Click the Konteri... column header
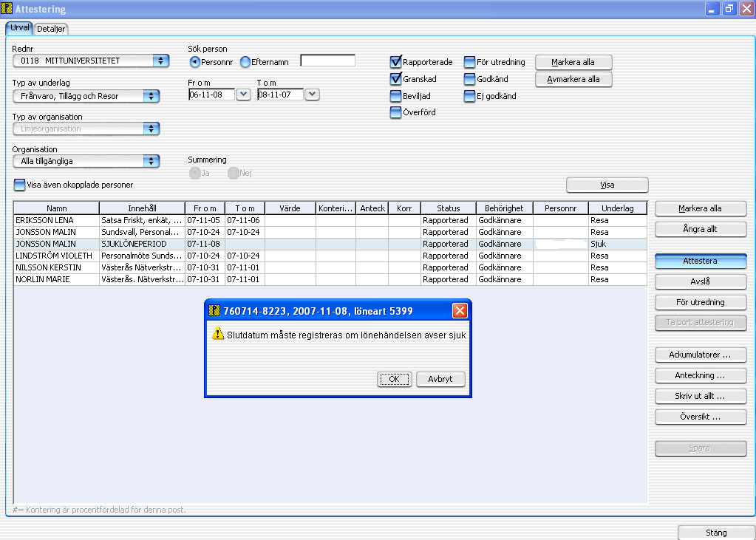The image size is (756, 540). [336, 208]
